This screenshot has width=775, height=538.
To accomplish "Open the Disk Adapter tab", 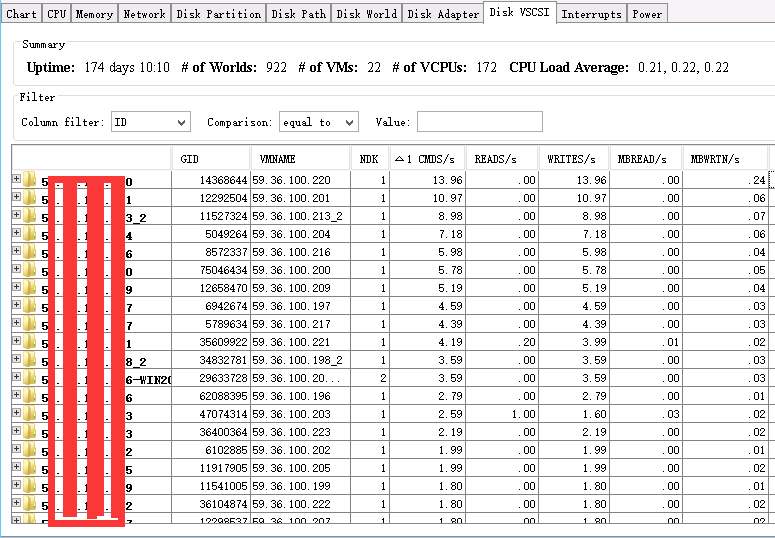I will [443, 14].
